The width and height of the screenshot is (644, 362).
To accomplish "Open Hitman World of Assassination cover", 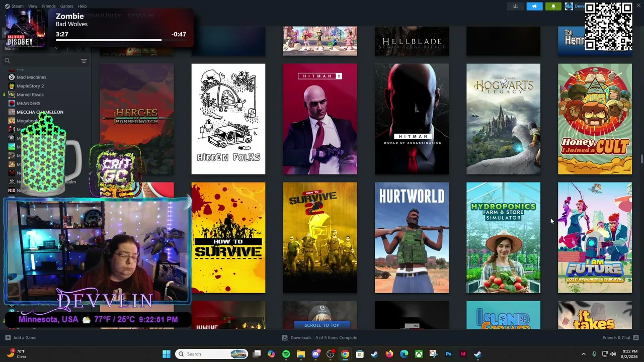I will (x=412, y=119).
